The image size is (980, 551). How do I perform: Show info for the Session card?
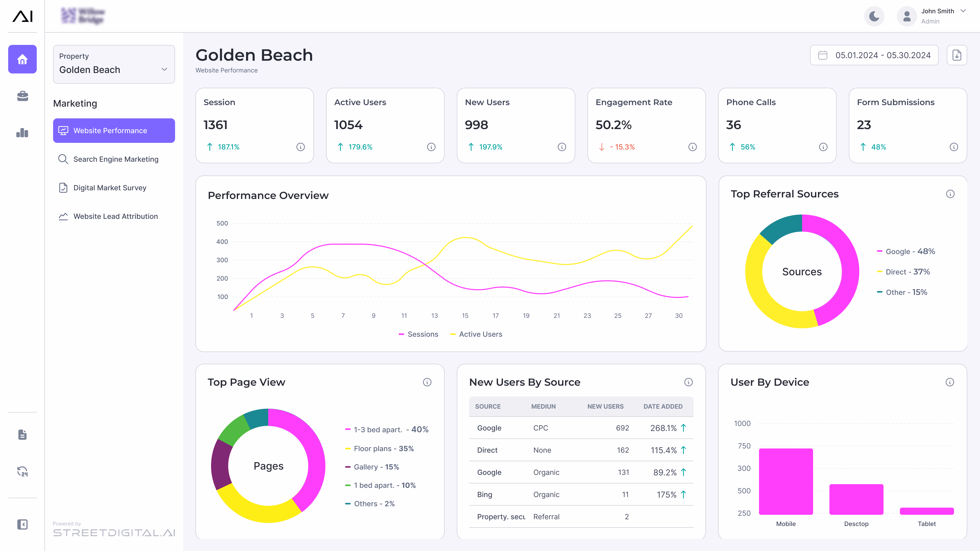pyautogui.click(x=301, y=147)
